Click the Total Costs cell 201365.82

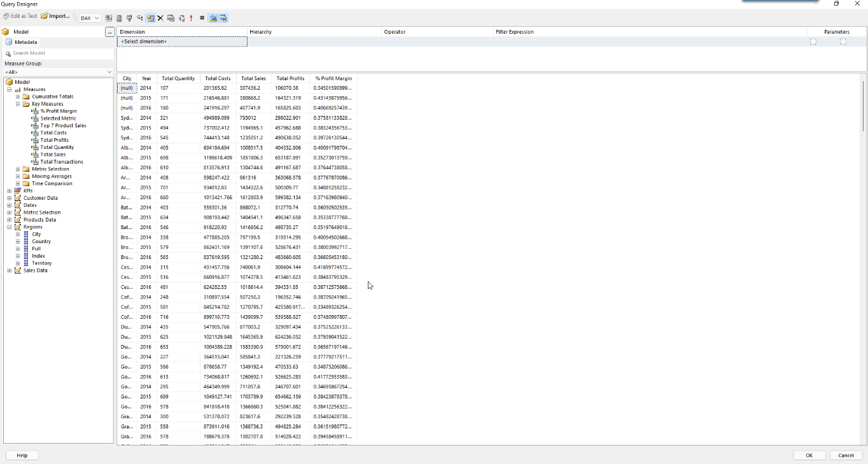point(218,88)
